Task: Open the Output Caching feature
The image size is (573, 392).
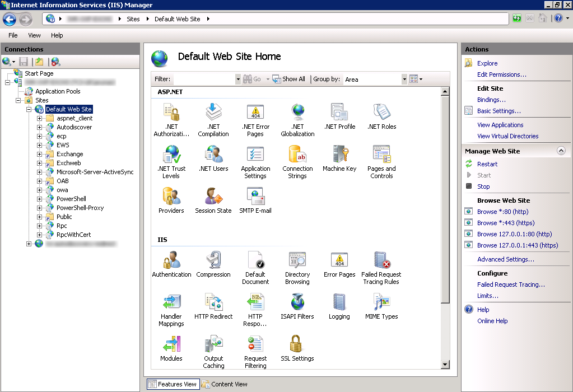Action: 213,352
